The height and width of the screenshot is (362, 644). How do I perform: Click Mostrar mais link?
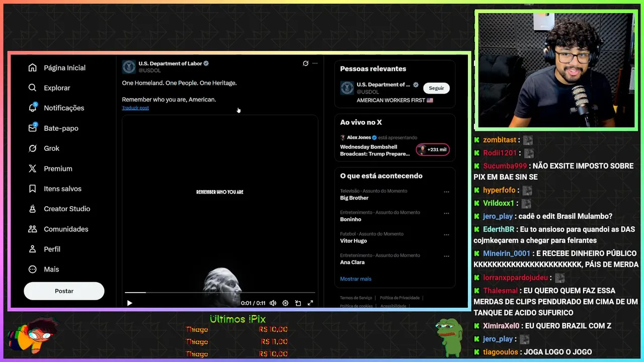(x=356, y=279)
